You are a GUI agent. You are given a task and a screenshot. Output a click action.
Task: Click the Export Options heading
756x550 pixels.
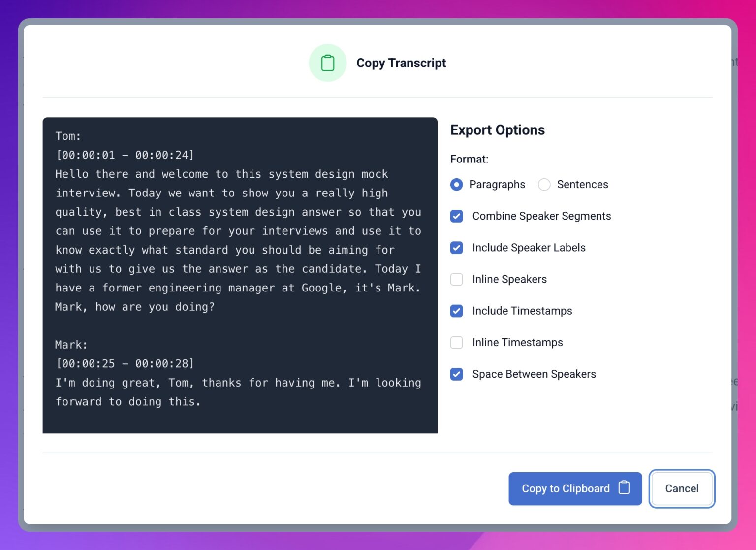point(497,130)
